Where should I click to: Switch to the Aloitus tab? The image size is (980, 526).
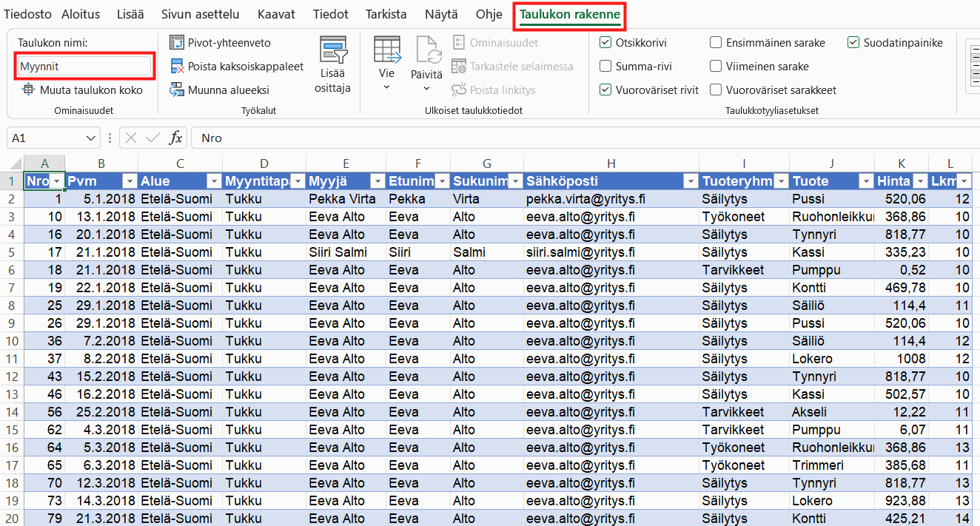click(81, 14)
